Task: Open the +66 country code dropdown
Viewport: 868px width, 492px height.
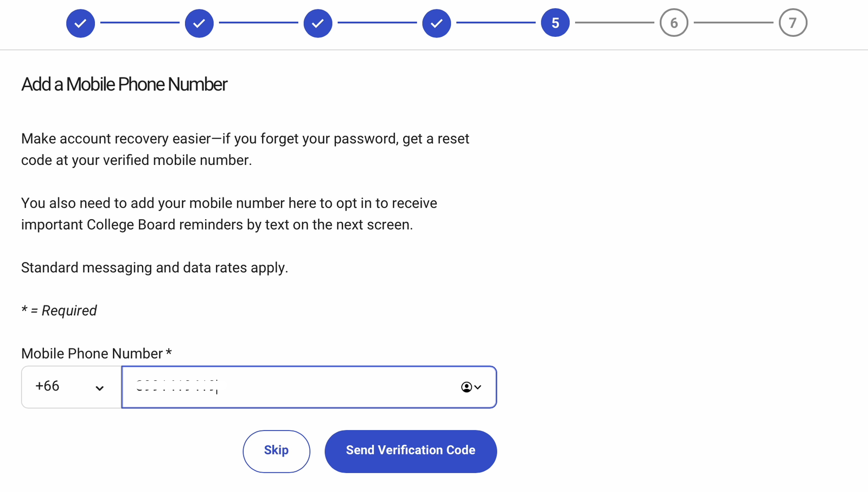Action: pyautogui.click(x=71, y=387)
